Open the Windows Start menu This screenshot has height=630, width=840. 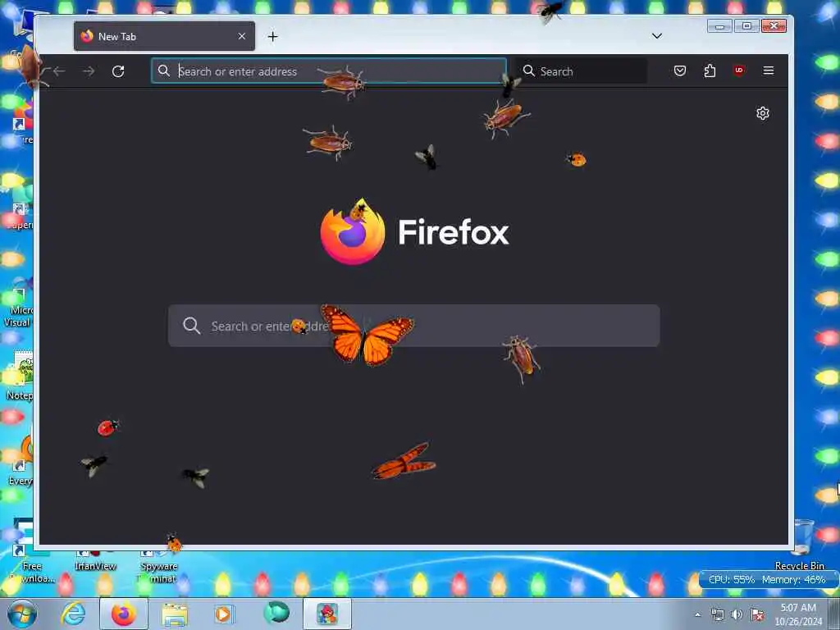[x=22, y=614]
